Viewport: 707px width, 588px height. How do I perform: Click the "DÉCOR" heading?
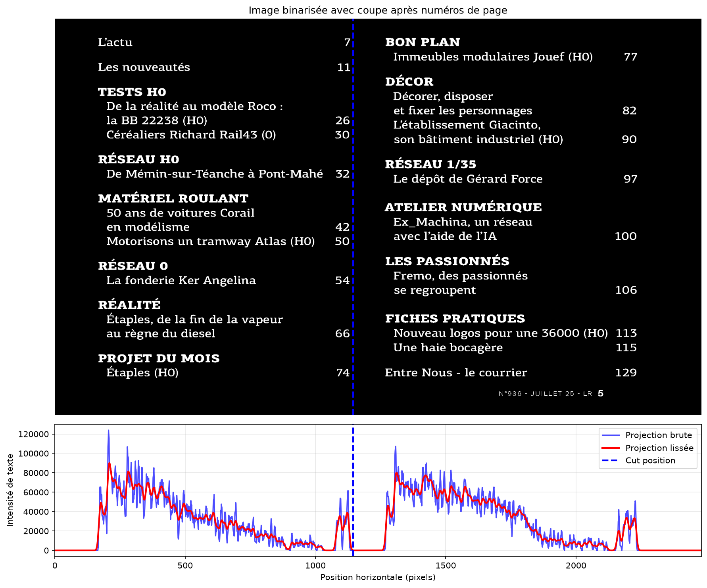coord(409,82)
